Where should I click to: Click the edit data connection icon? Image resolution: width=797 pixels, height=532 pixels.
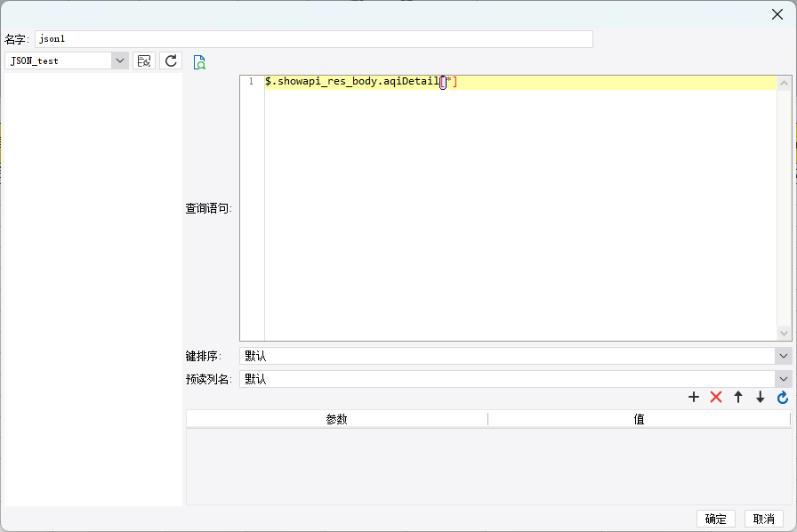click(x=144, y=61)
